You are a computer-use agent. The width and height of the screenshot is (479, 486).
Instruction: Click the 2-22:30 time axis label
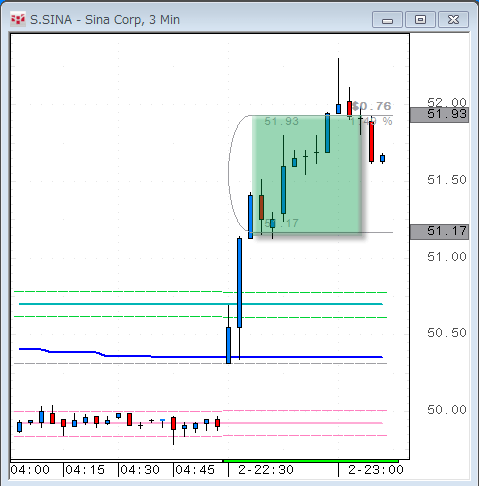pos(266,470)
